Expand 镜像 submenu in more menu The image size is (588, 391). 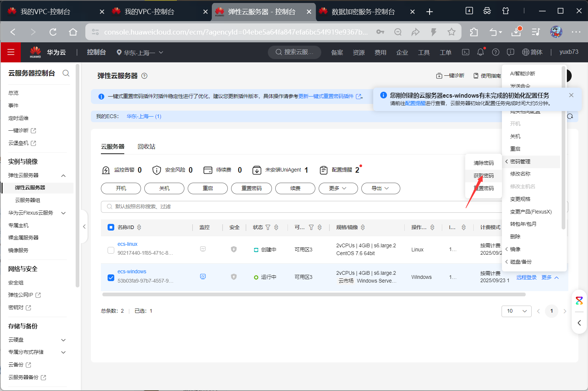(x=515, y=249)
